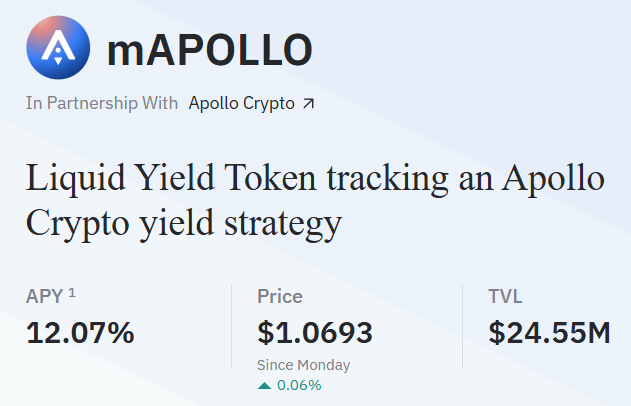Open the APY footnote superscript 1
The image size is (631, 406).
coord(72,293)
